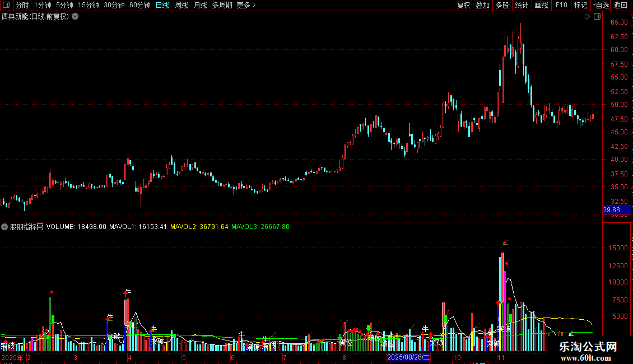Toggle the left sidebar panel icon
The width and height of the screenshot is (633, 364).
tap(6, 5)
